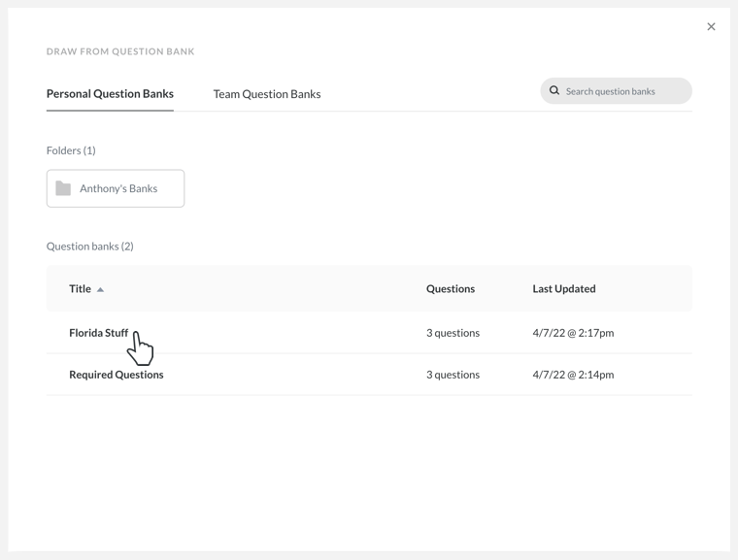738x560 pixels.
Task: Close the question bank dialog
Action: pyautogui.click(x=711, y=27)
